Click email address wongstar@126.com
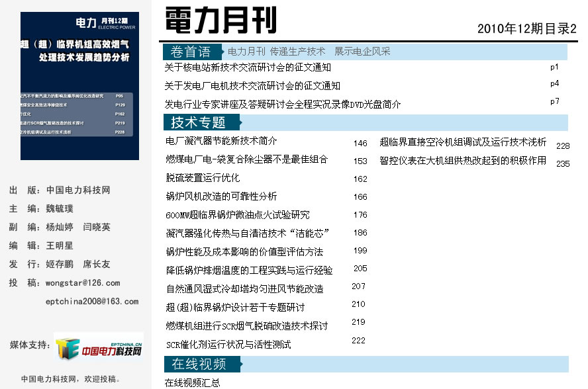588x389 pixels. point(83,283)
